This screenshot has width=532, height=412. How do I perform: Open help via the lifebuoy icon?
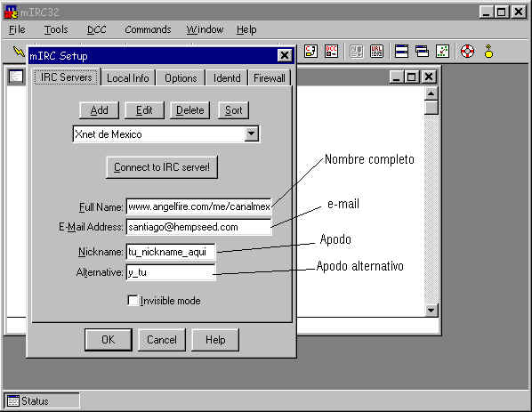[x=467, y=52]
